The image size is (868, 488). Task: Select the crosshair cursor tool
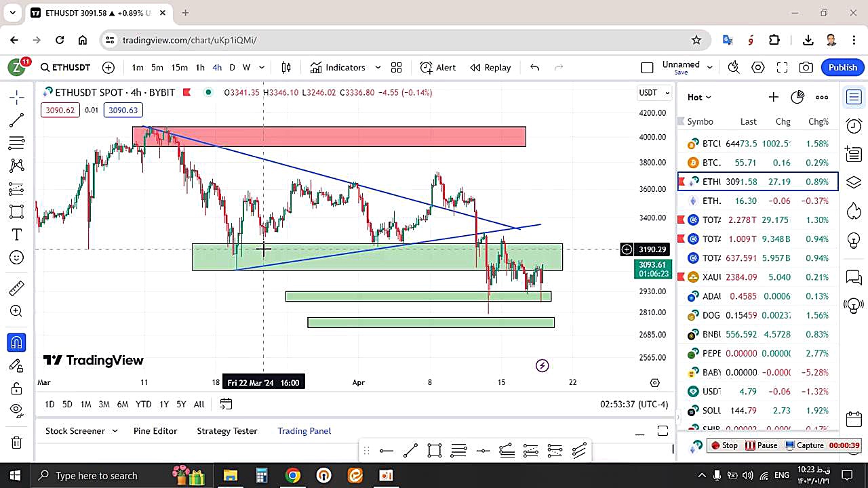pyautogui.click(x=17, y=97)
